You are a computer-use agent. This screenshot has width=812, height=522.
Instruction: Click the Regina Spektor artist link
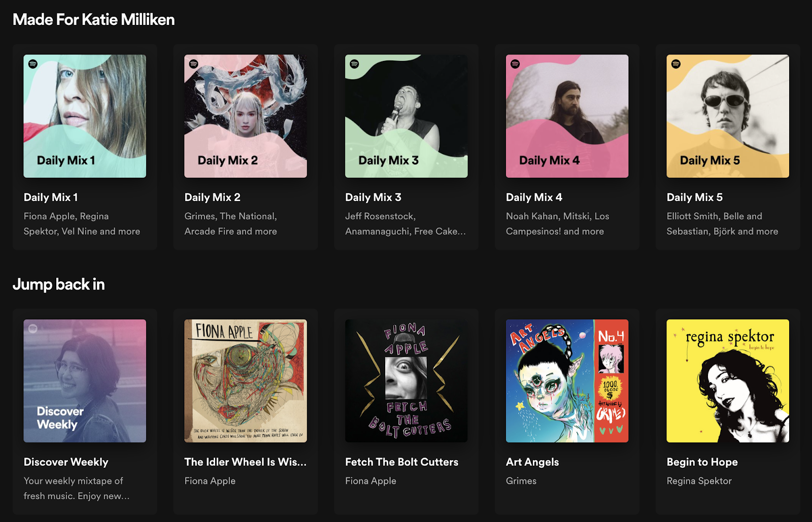[x=699, y=481]
